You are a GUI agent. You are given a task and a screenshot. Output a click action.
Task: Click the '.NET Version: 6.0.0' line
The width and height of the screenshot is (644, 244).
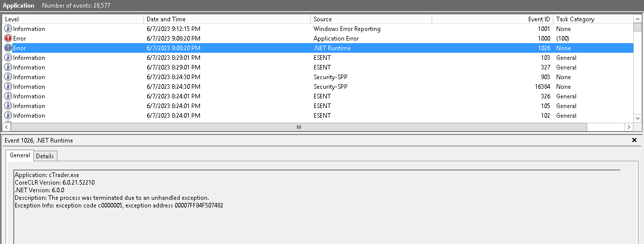click(40, 190)
